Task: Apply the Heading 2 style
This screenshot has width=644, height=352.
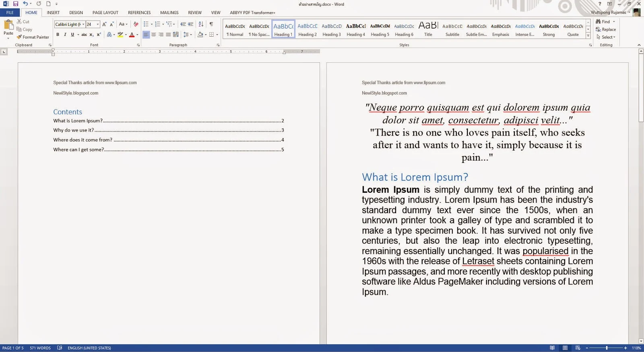Action: 308,29
